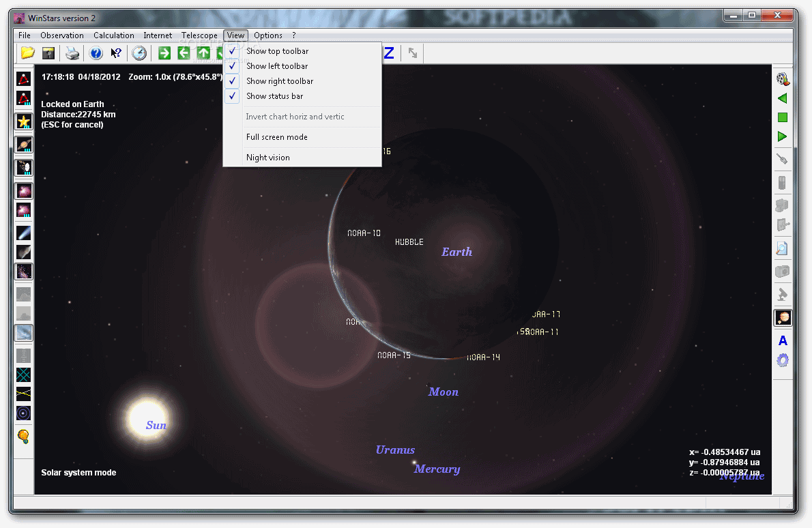The image size is (812, 528).
Task: Play time forward with green right triangle
Action: pyautogui.click(x=783, y=136)
